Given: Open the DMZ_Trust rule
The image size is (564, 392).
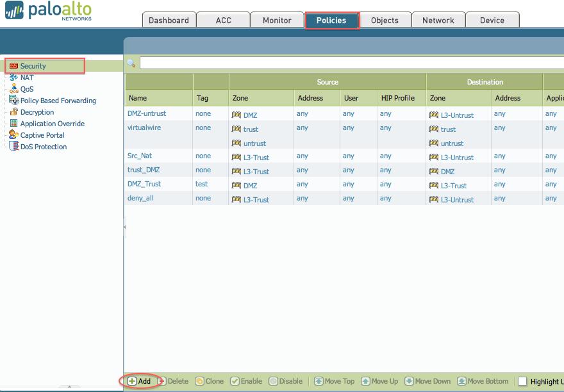Looking at the screenshot, I should point(144,184).
